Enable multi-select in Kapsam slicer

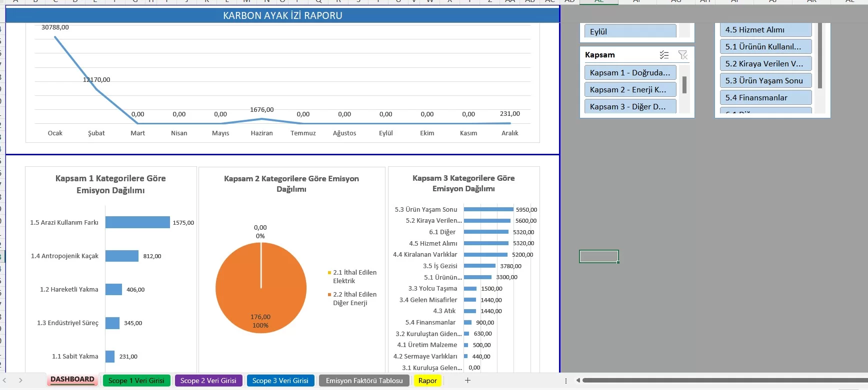pos(664,55)
